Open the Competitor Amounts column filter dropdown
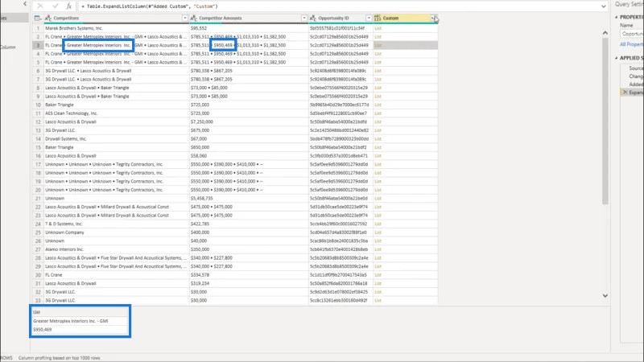 coord(304,18)
